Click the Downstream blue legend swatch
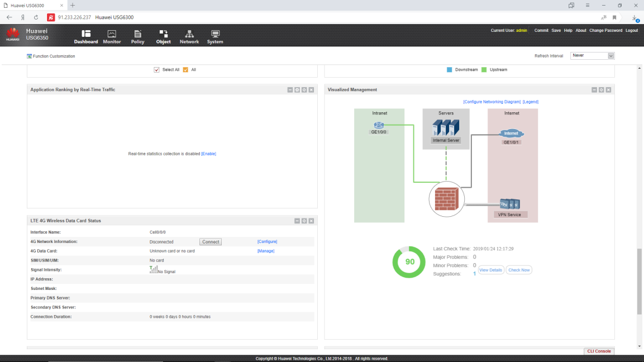Image resolution: width=644 pixels, height=362 pixels. coord(449,70)
